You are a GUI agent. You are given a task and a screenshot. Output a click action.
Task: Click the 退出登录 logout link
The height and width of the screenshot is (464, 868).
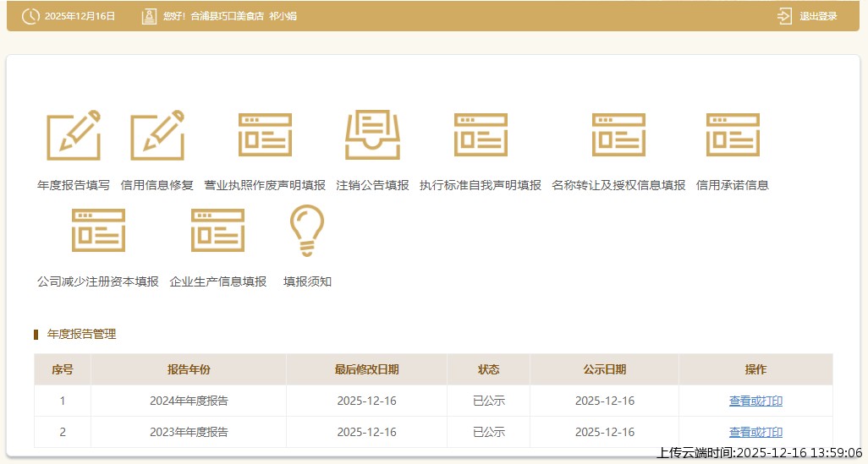(808, 16)
